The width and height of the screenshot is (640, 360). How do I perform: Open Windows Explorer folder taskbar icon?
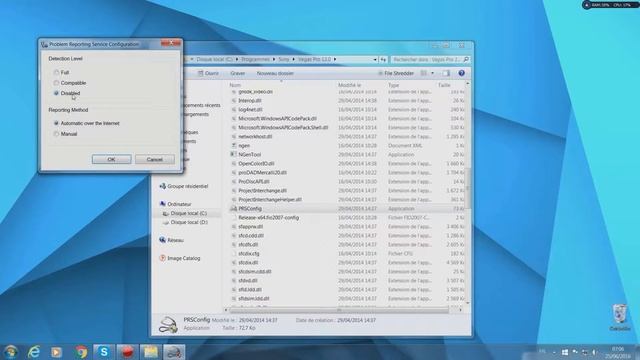click(151, 351)
